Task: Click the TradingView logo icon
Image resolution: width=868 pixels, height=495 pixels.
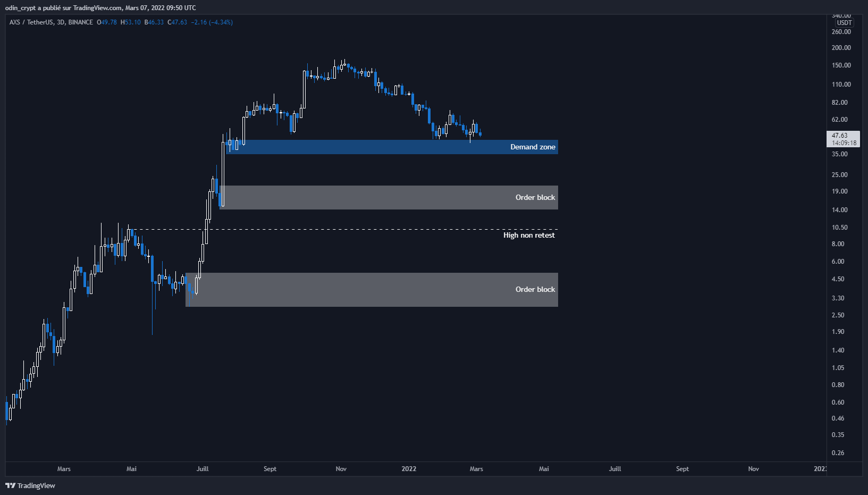Action: [x=10, y=485]
